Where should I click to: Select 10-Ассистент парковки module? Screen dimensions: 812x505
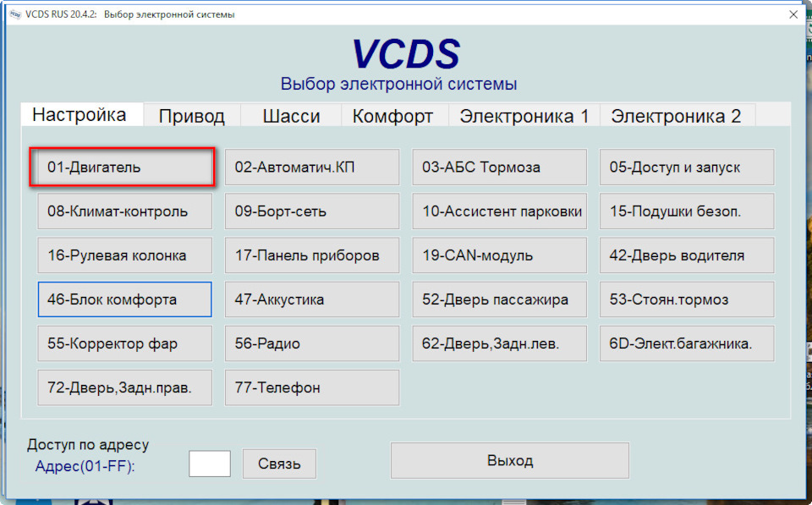499,211
